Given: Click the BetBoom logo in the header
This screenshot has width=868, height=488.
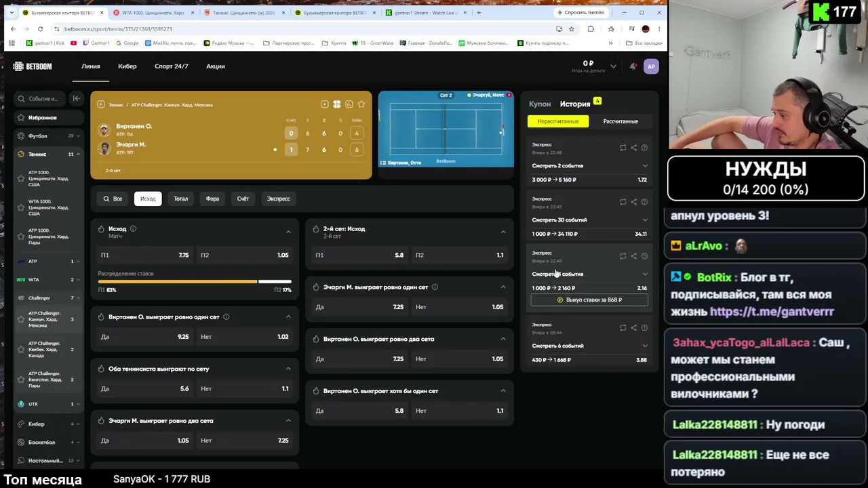Looking at the screenshot, I should point(33,66).
